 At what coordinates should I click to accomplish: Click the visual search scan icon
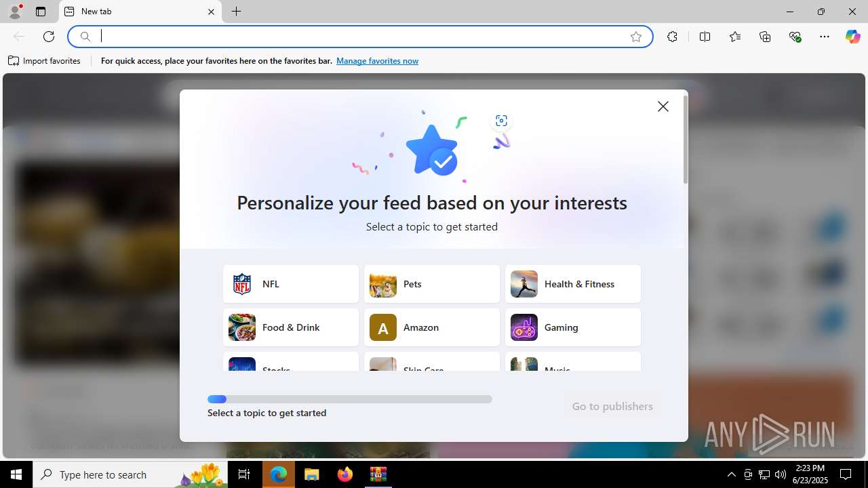tap(501, 121)
